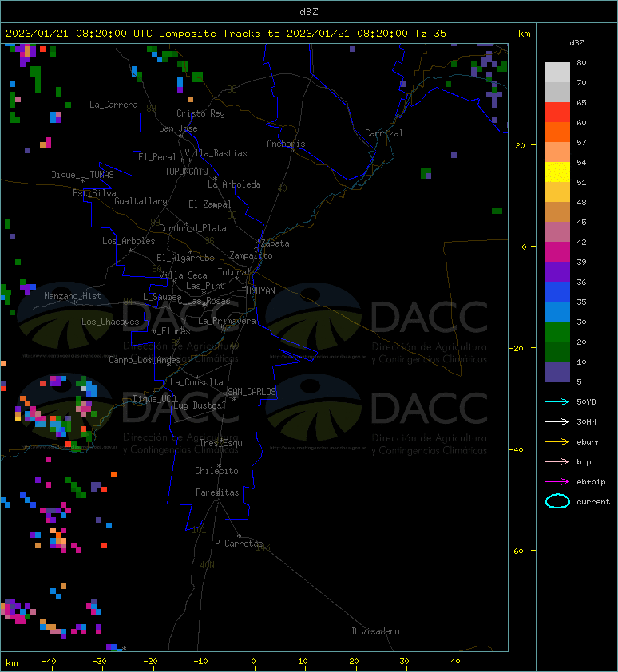Click the cyan 50YD arrow in legend
The width and height of the screenshot is (618, 672).
click(557, 402)
